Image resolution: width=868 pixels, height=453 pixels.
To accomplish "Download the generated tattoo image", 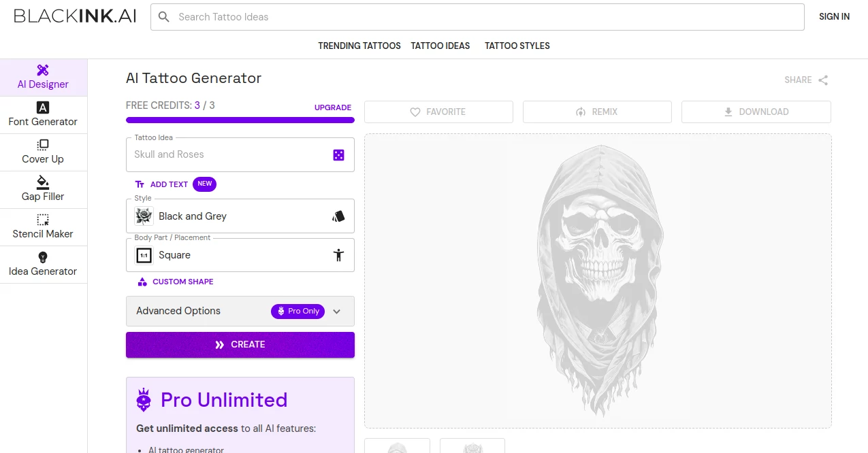I will [x=756, y=112].
